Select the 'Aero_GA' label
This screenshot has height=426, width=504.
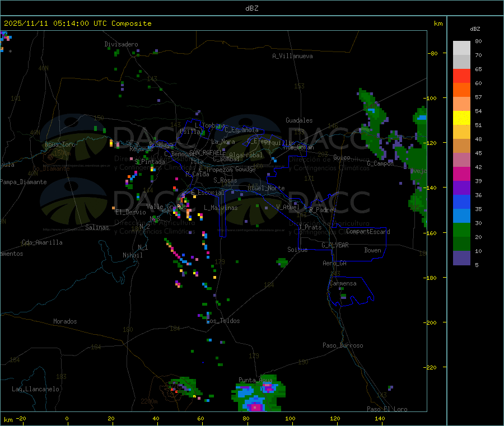[334, 263]
